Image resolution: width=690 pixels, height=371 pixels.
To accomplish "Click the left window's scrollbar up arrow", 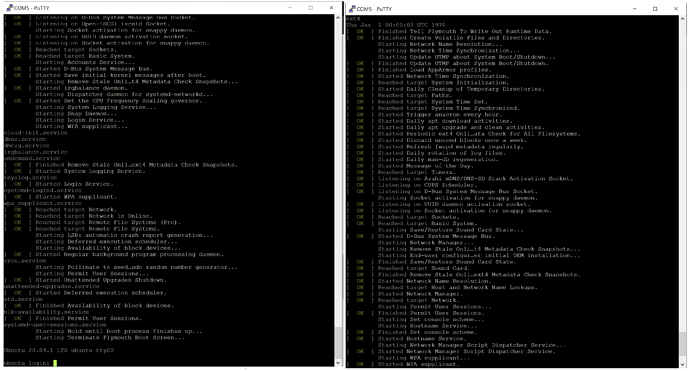I will tap(338, 18).
